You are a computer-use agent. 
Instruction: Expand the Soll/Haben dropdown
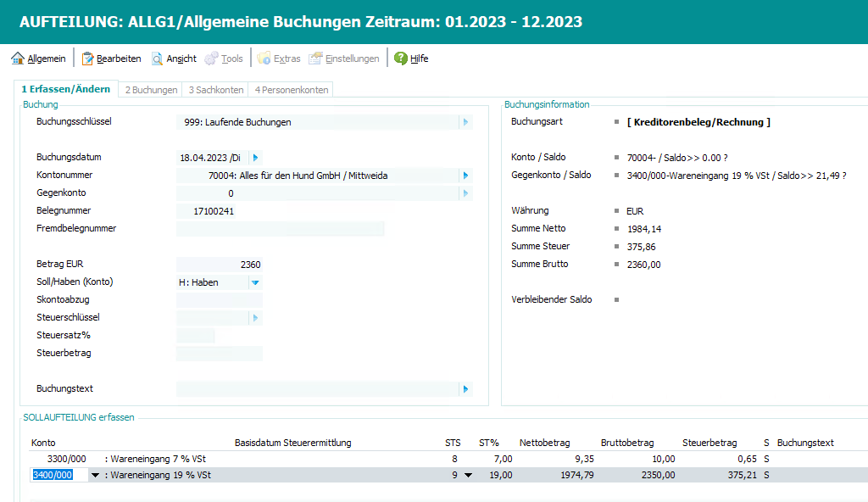(255, 282)
